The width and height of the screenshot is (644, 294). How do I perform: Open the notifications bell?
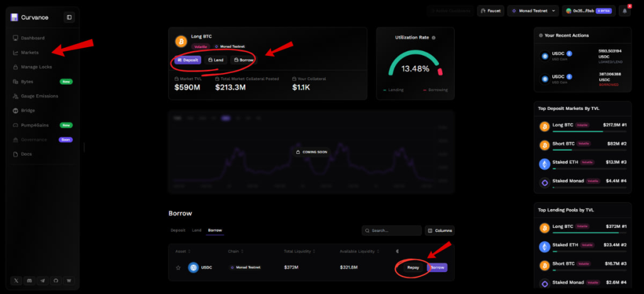pyautogui.click(x=625, y=11)
